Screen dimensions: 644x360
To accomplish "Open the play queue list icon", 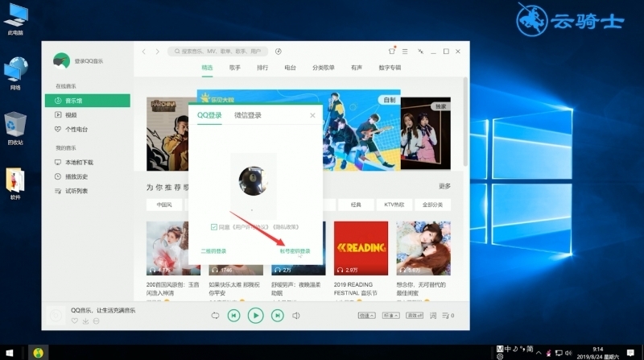I will pyautogui.click(x=448, y=316).
